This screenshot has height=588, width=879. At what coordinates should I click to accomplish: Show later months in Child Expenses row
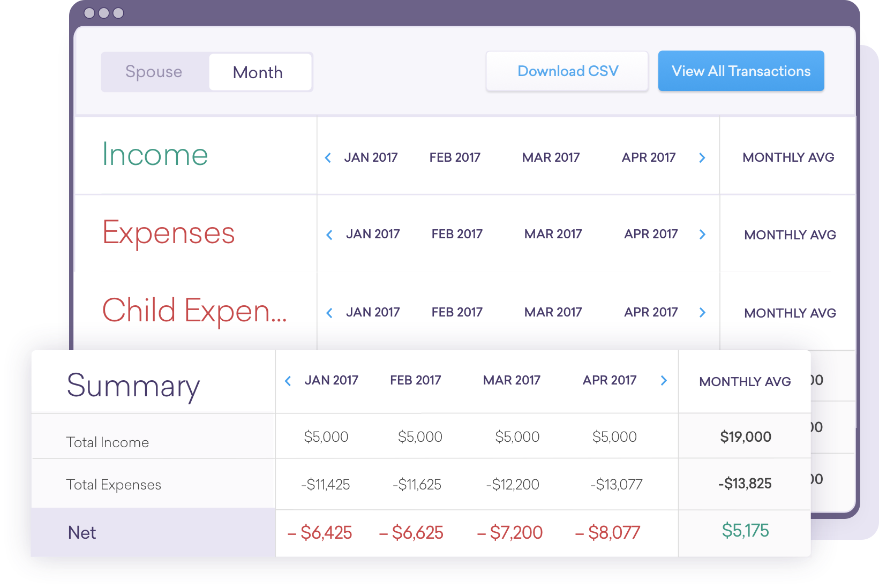[703, 313]
